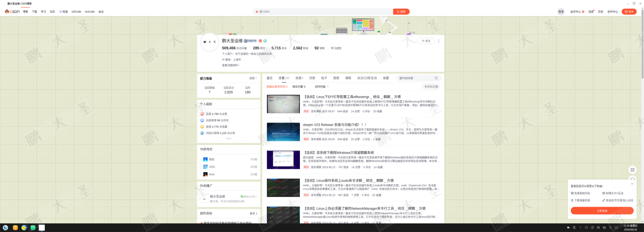Switch to the 收藏 tab
The height and width of the screenshot is (232, 644).
tap(385, 78)
